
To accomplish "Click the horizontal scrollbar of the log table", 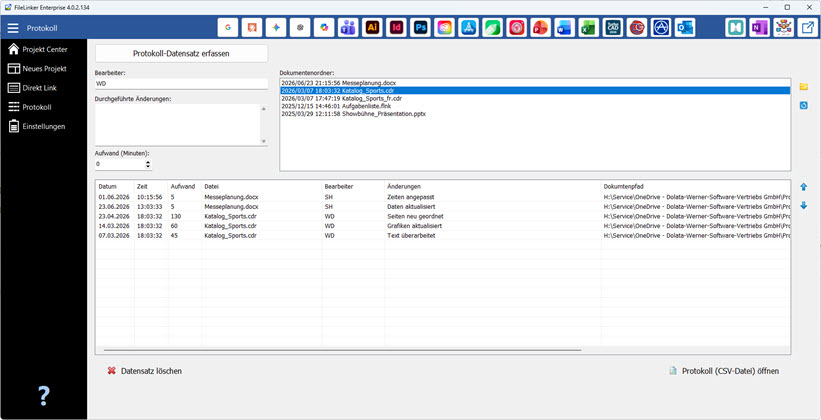I will (x=342, y=350).
